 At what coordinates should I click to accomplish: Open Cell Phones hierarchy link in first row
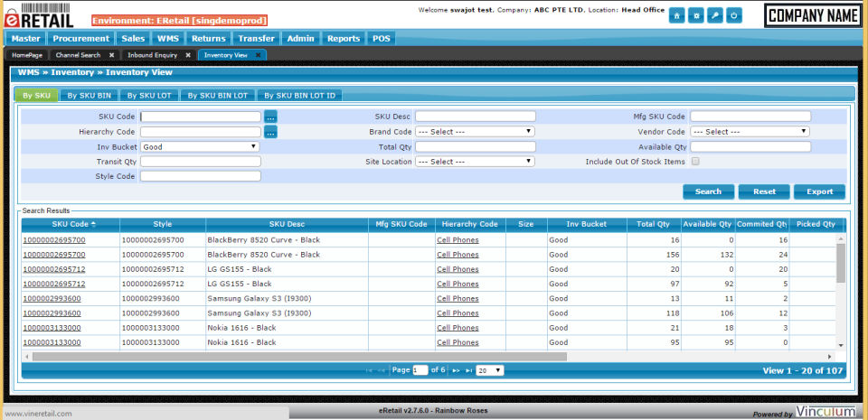(458, 240)
